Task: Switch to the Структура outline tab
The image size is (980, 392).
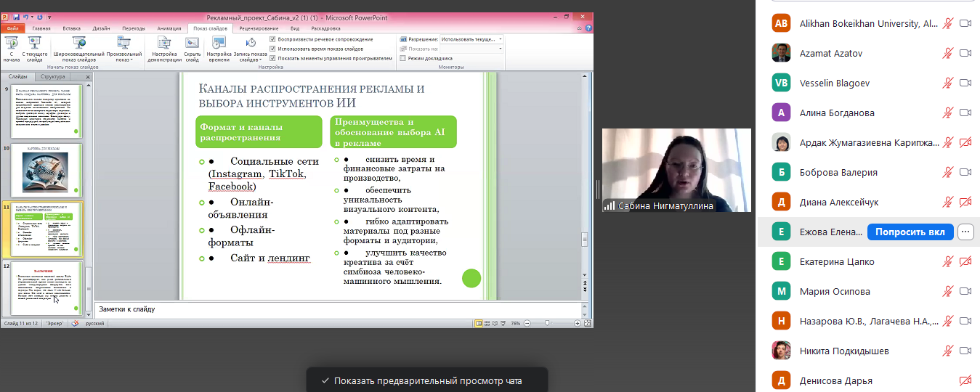Action: click(x=53, y=76)
